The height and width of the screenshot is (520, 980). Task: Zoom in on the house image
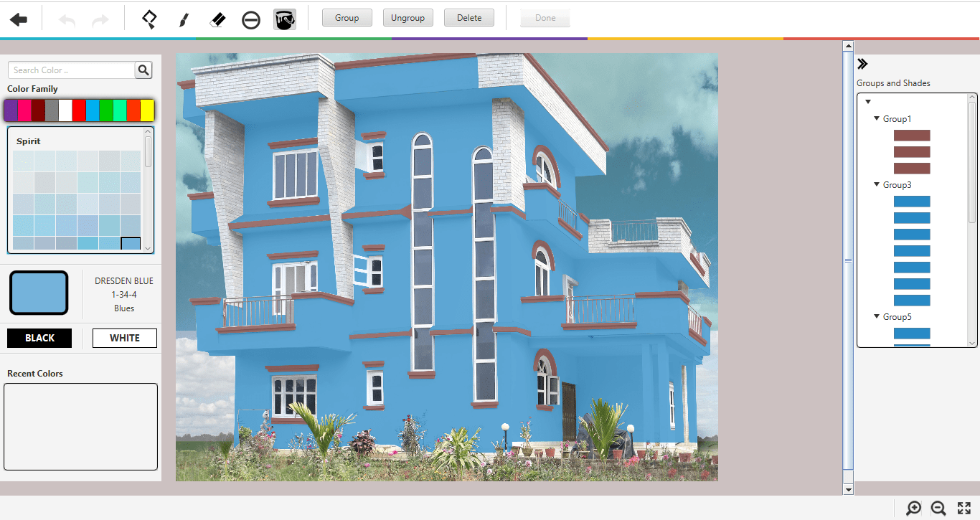pyautogui.click(x=913, y=509)
